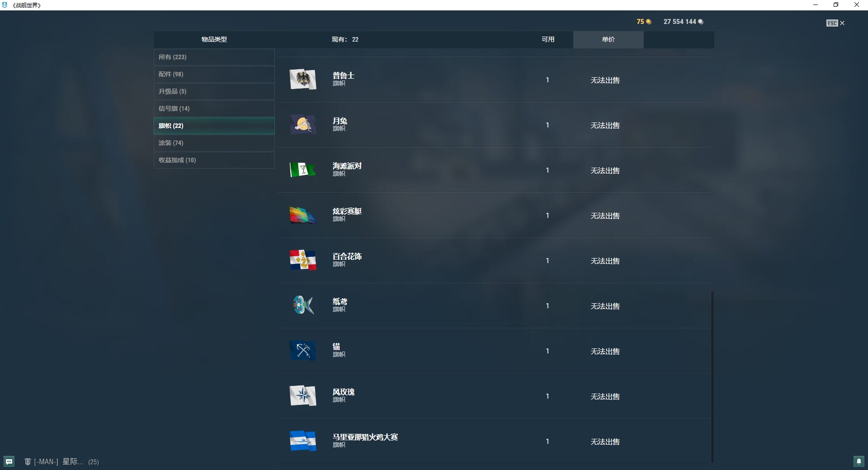868x470 pixels.
Task: Click the Fleur-de-lis (百合花饰) flag icon
Action: 302,260
